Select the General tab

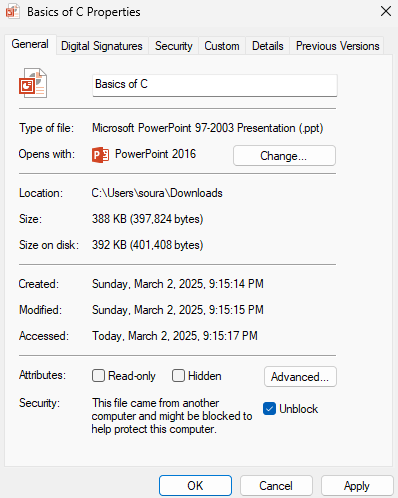coord(30,44)
